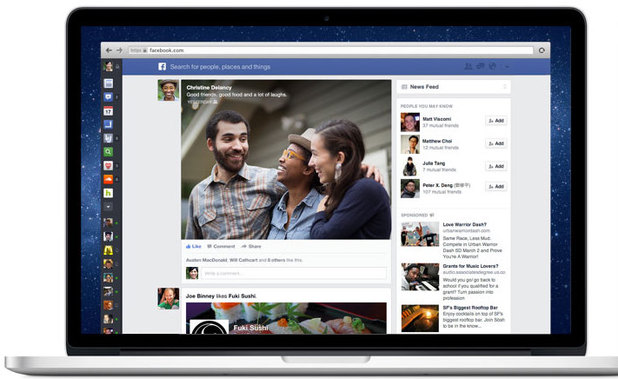The width and height of the screenshot is (618, 379).
Task: Click Austen MacDonald in the likes line
Action: tap(207, 260)
